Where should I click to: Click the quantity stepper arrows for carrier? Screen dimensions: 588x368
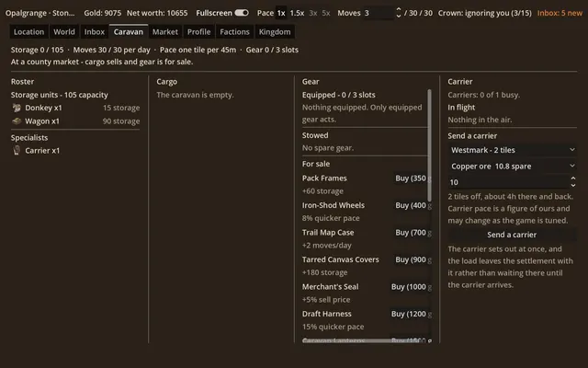click(573, 182)
